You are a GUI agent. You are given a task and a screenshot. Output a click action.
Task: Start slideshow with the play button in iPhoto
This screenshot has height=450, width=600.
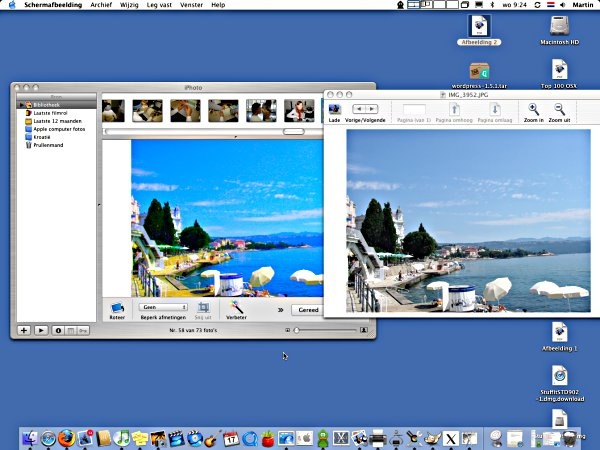tap(41, 330)
